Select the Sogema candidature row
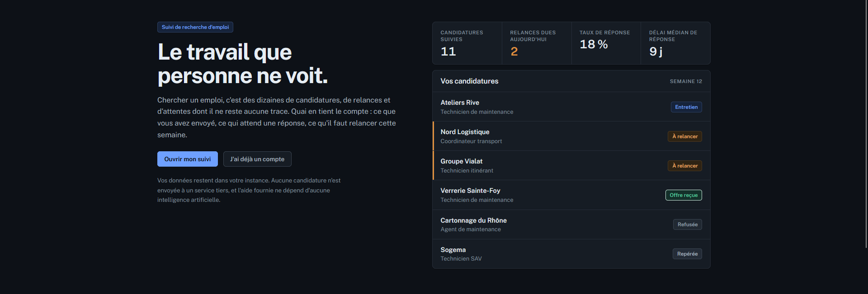868x294 pixels. 571,254
